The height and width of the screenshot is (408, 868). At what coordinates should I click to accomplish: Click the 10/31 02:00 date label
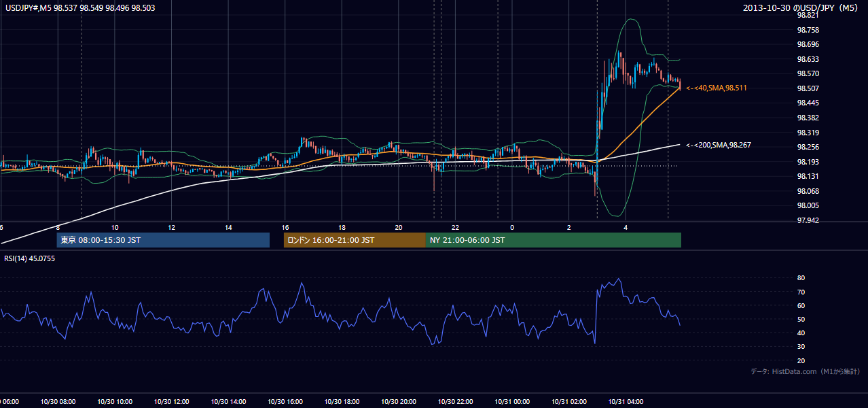569,402
